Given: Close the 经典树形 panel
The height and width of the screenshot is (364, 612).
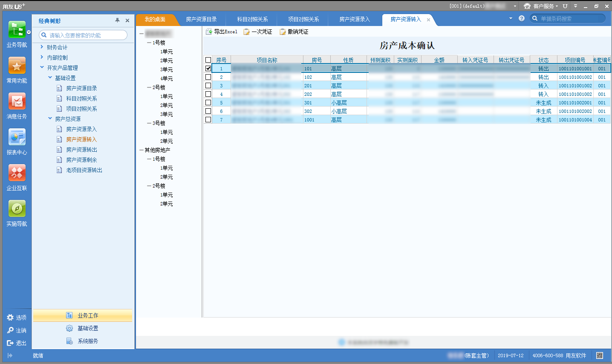Looking at the screenshot, I should tap(127, 20).
